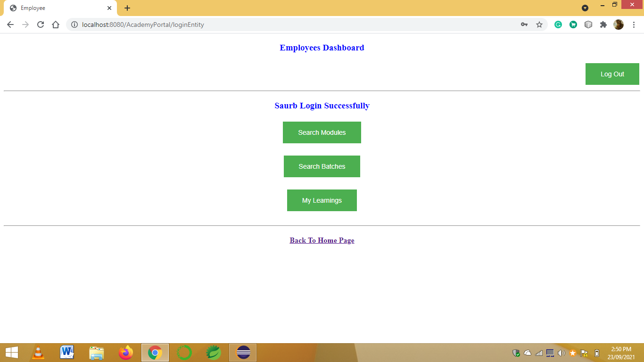Viewport: 644px width, 362px height.
Task: Open the Chrome profile avatar
Action: [x=619, y=25]
